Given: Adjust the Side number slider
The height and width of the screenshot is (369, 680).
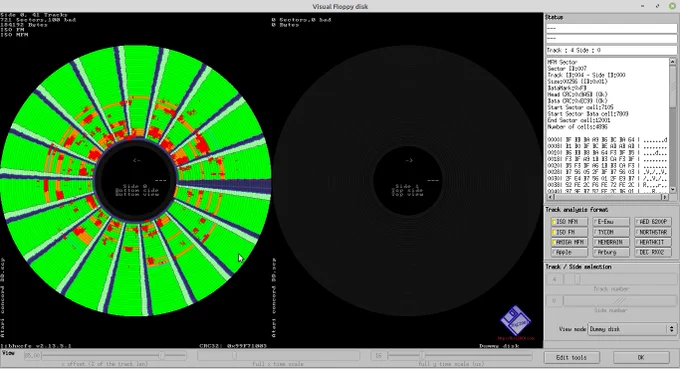Looking at the screenshot, I should 620,300.
